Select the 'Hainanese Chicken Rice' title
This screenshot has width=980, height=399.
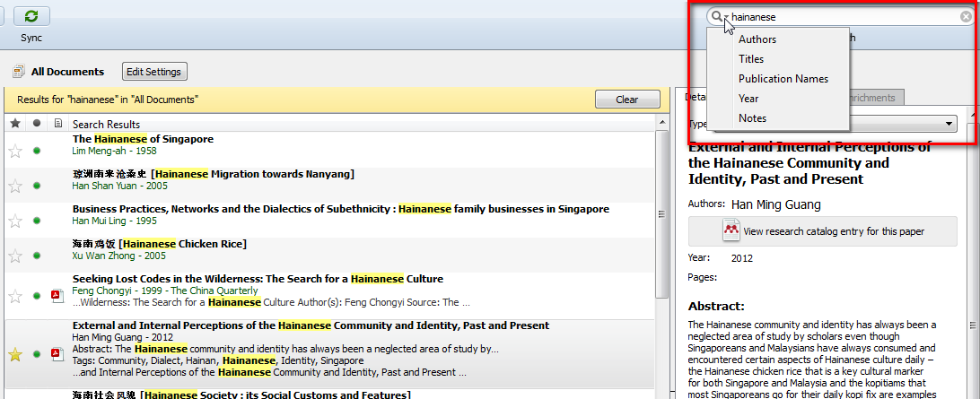pos(160,244)
